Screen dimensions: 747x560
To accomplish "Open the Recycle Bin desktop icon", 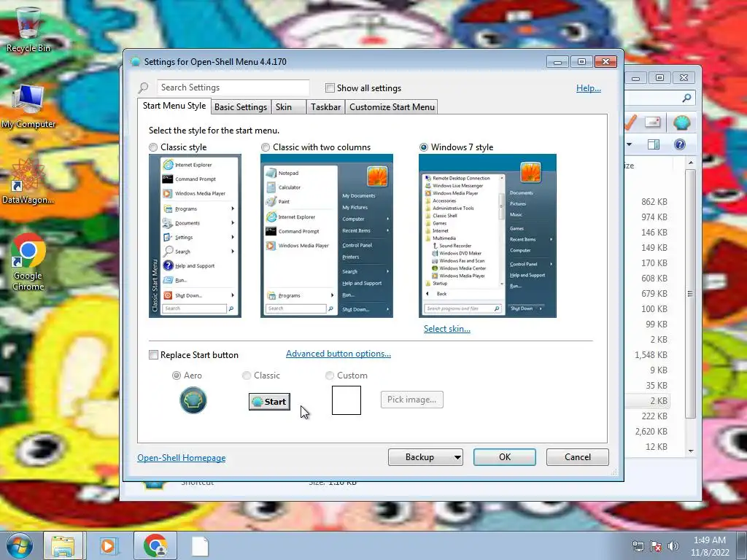I will pyautogui.click(x=28, y=28).
